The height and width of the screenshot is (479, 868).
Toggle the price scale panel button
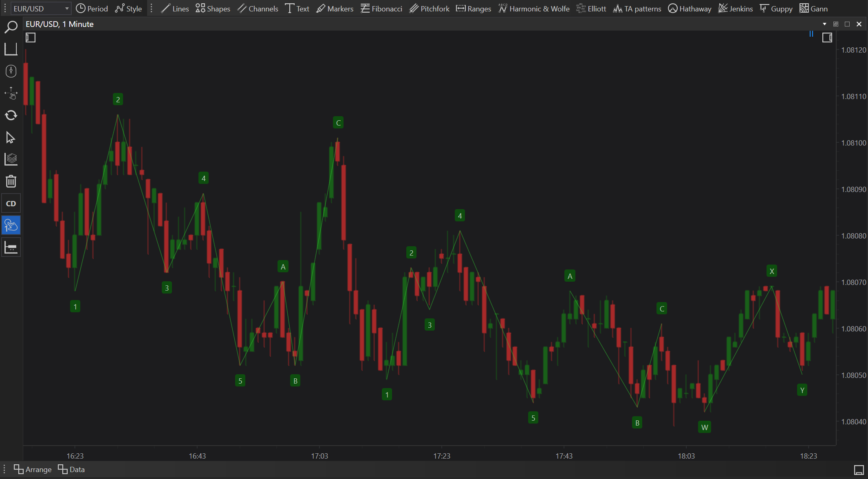(x=11, y=247)
